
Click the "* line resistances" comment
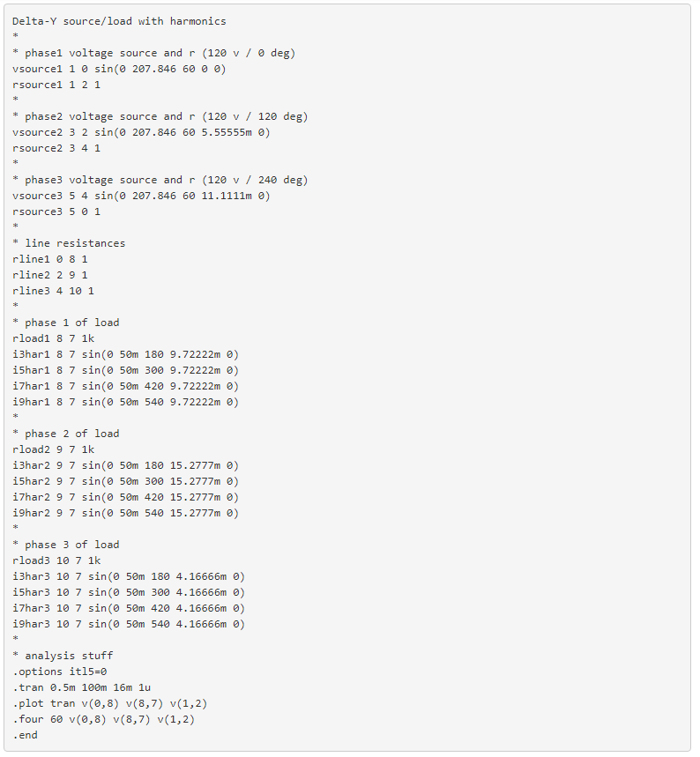click(69, 243)
